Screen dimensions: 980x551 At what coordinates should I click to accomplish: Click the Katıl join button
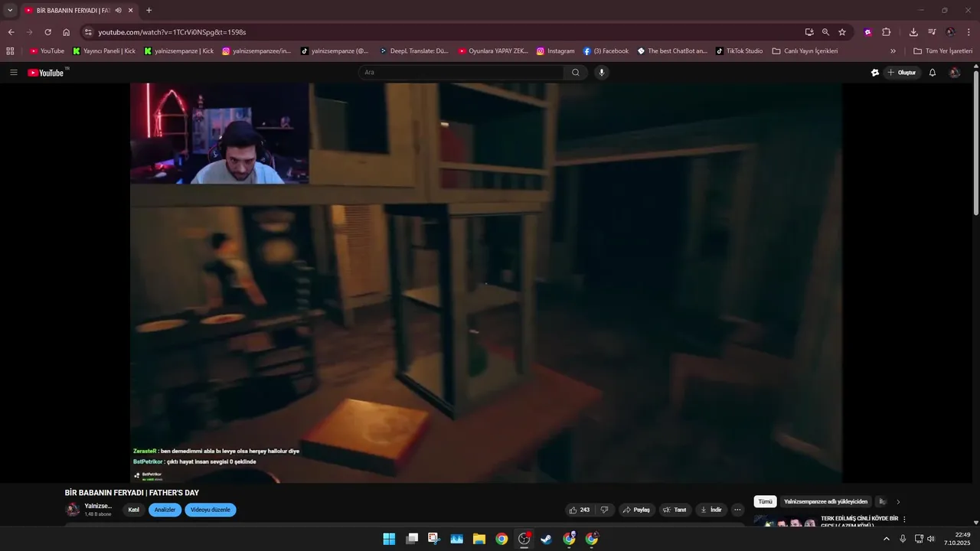click(134, 510)
